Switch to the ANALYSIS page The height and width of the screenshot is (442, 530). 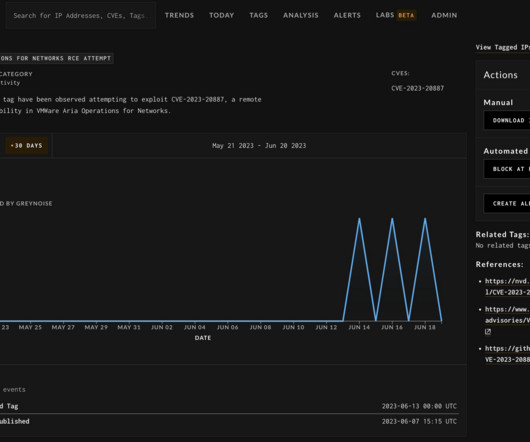tap(300, 15)
